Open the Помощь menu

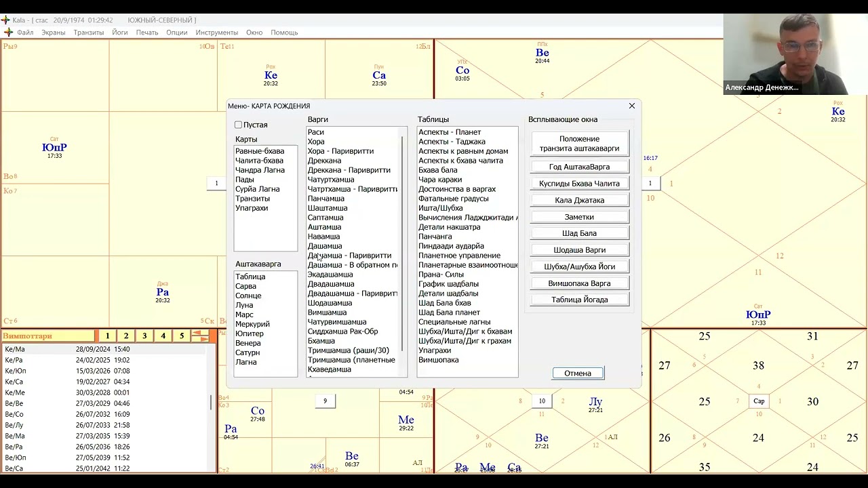coord(284,33)
